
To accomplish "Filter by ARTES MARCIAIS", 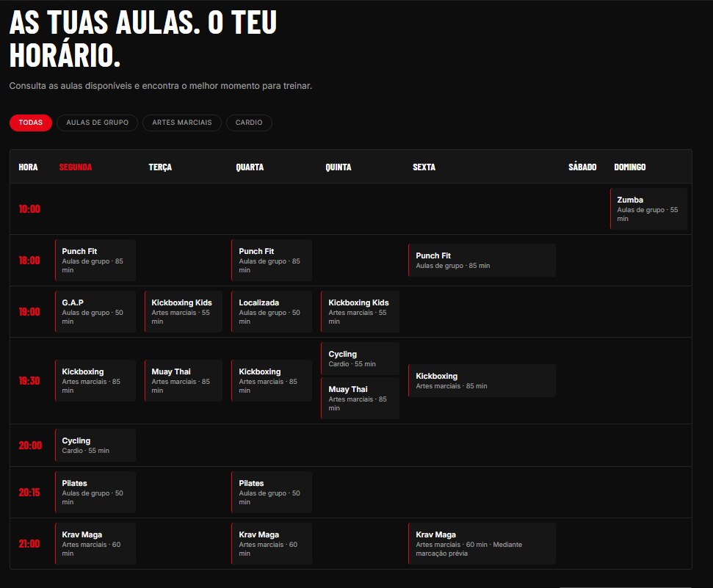I will 182,123.
